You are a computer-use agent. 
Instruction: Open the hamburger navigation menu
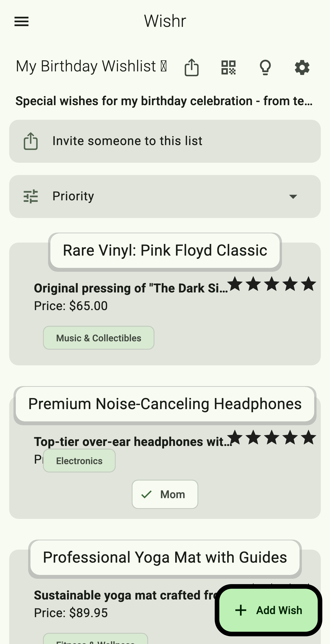[x=21, y=21]
